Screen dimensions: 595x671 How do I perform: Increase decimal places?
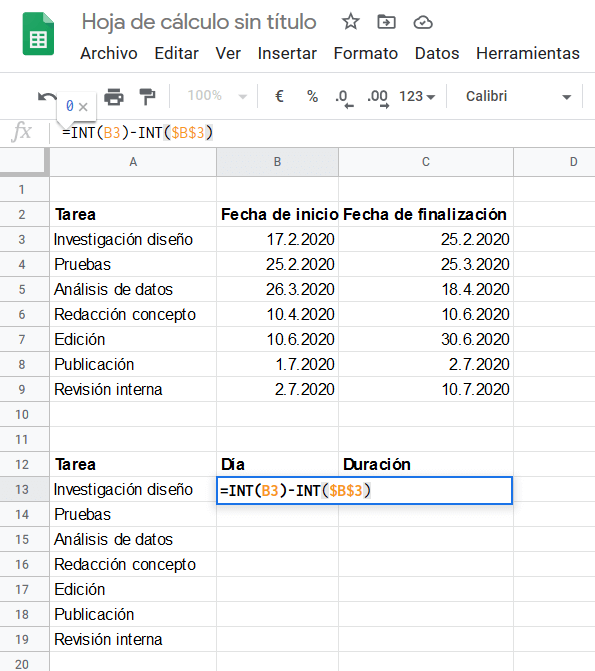[x=378, y=98]
